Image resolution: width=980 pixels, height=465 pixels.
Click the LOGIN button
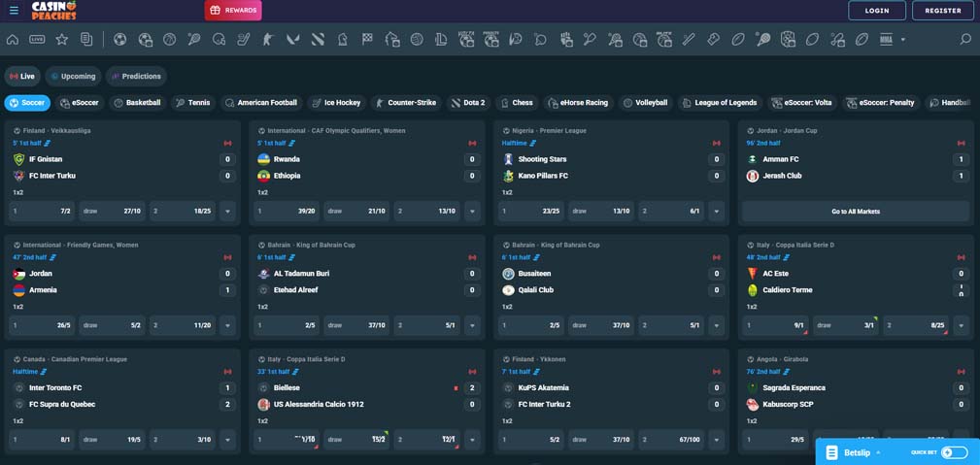click(x=877, y=11)
